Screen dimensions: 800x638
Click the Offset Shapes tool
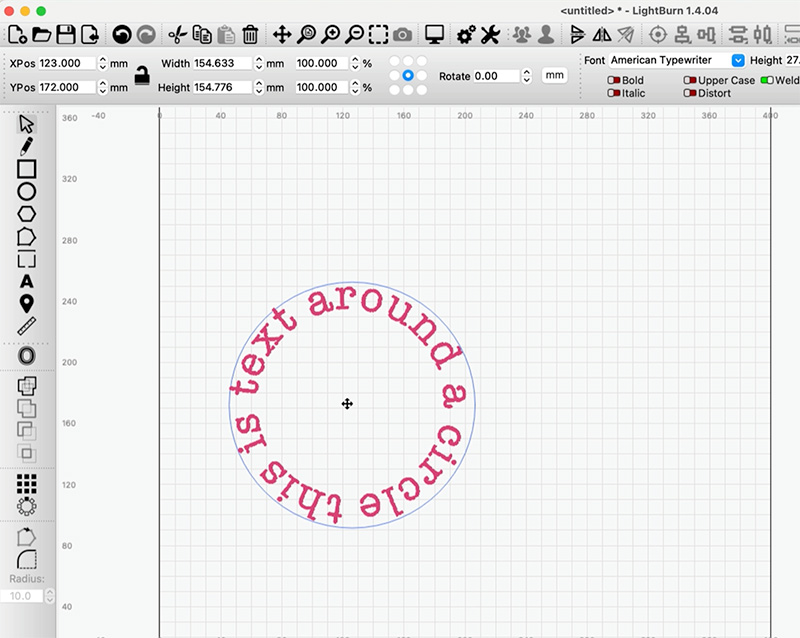[27, 355]
